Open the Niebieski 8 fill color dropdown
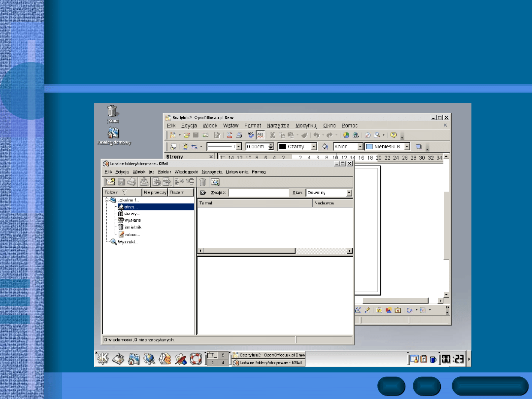The image size is (532, 399). [x=407, y=147]
